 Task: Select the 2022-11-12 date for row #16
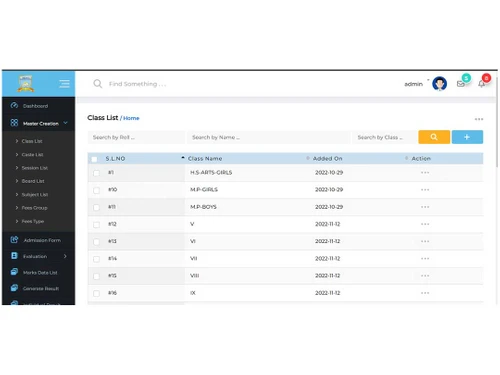(328, 293)
